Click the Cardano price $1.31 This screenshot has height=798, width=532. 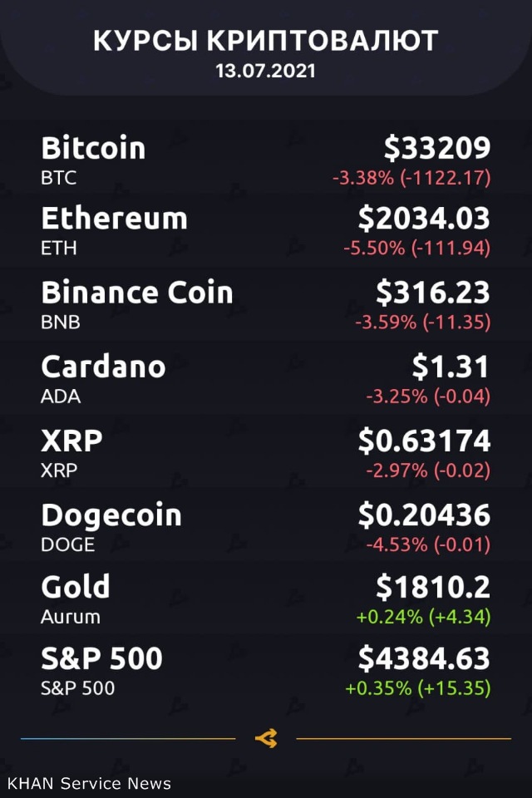pos(451,367)
